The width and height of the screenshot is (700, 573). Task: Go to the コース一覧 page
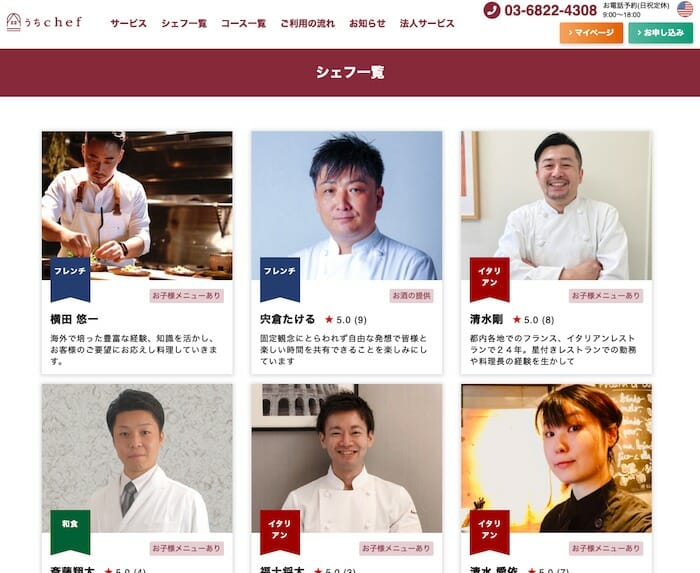tap(243, 23)
